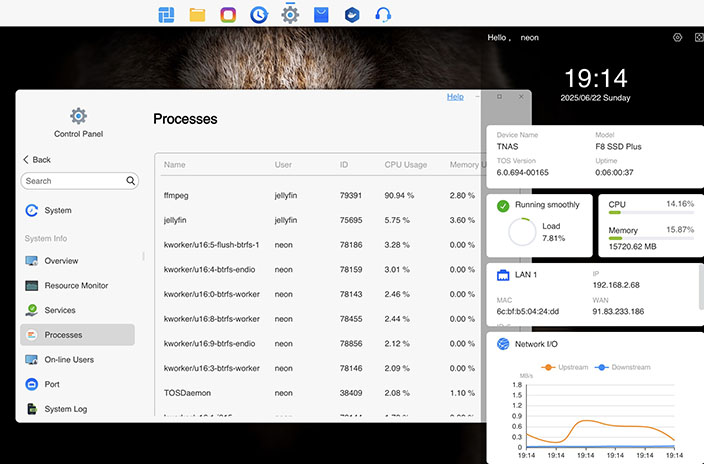Open the Control Panel gear in top bar

pyautogui.click(x=290, y=15)
